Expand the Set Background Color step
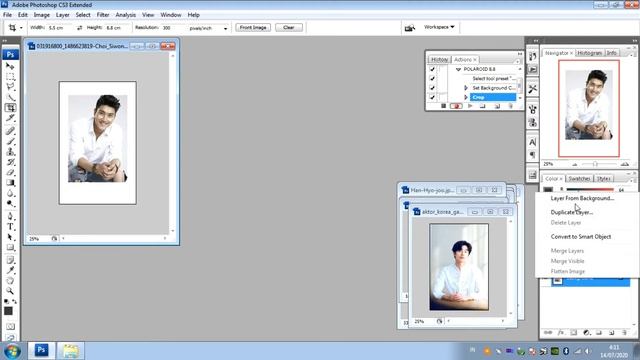Image resolution: width=640 pixels, height=360 pixels. (x=466, y=88)
